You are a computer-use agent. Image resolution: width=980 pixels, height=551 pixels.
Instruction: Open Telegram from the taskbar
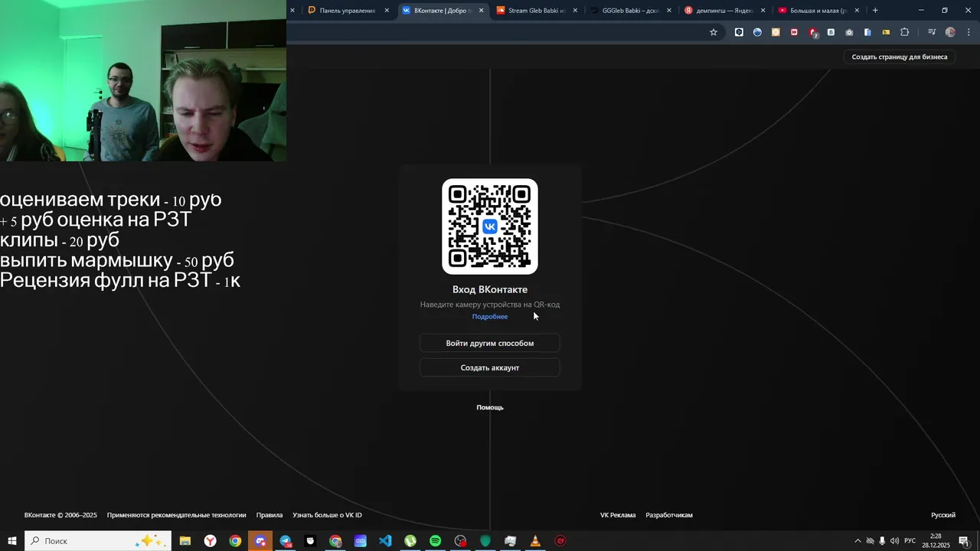[286, 541]
